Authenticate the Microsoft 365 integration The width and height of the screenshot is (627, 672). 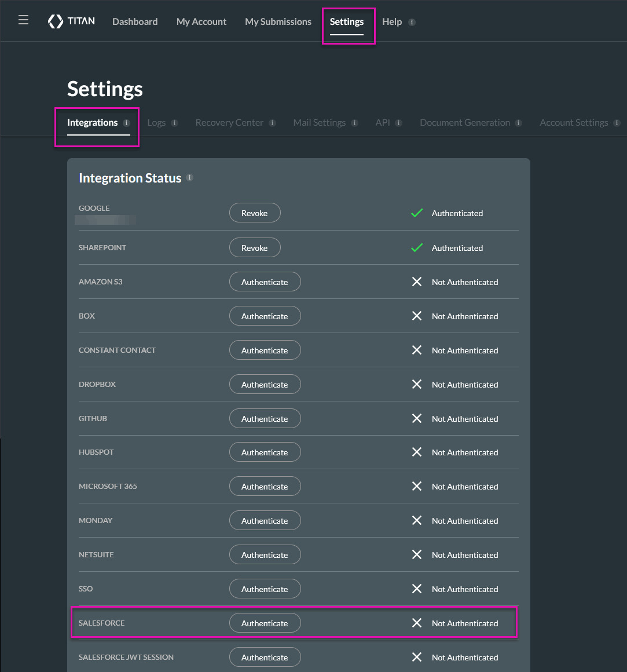pyautogui.click(x=265, y=487)
